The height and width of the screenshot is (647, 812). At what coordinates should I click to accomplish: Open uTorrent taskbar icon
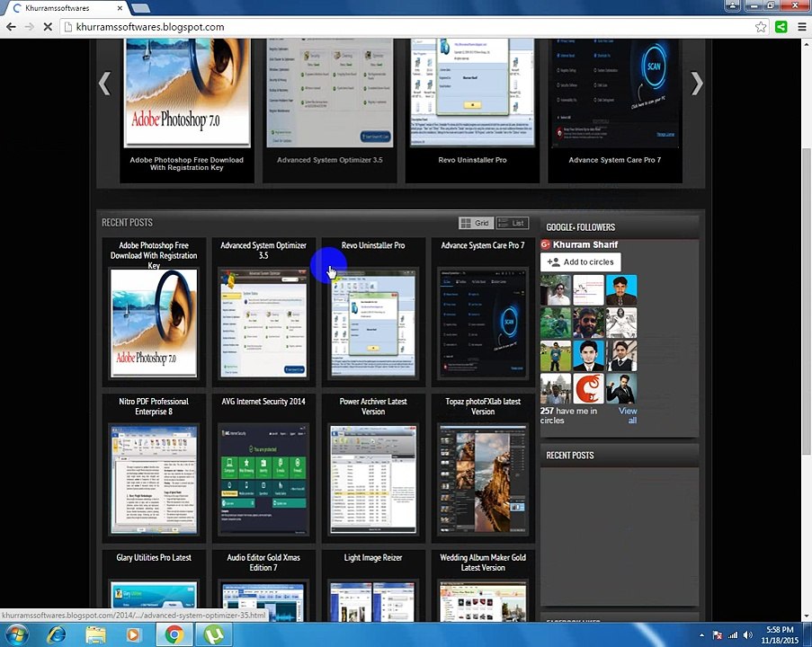214,634
